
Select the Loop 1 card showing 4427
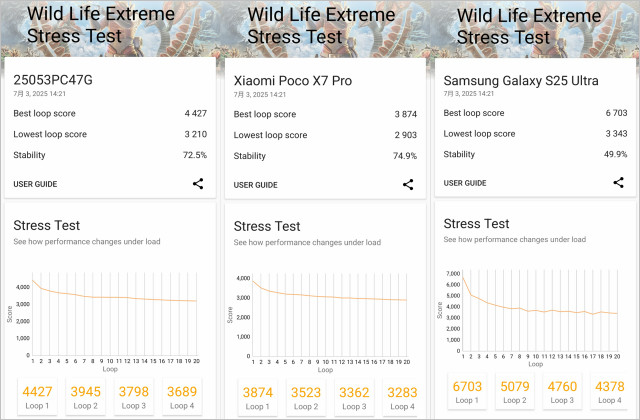[x=38, y=397]
